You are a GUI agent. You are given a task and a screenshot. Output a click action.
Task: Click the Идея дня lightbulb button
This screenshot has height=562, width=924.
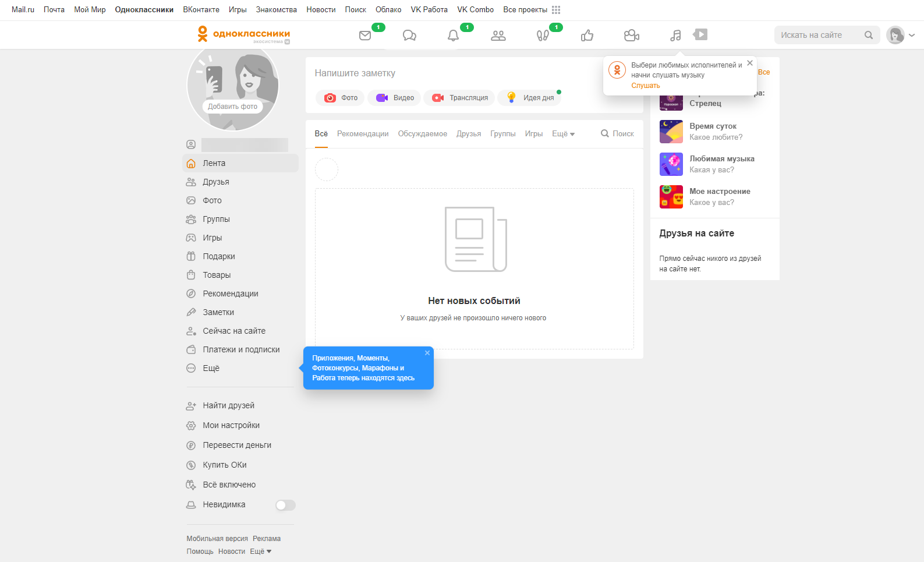(x=530, y=98)
